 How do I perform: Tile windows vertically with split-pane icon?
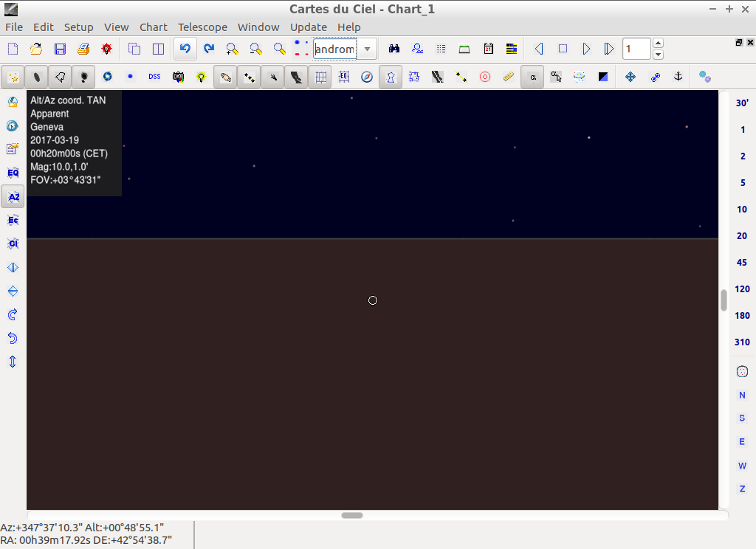[x=158, y=49]
